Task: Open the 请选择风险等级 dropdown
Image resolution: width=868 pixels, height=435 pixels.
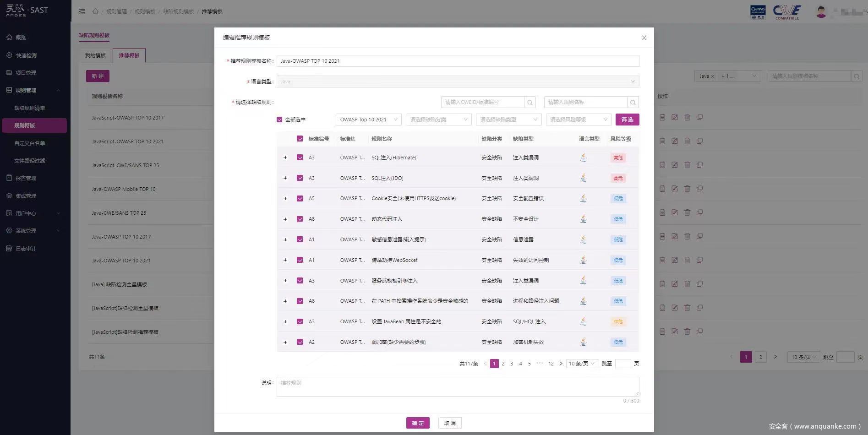Action: click(x=579, y=120)
